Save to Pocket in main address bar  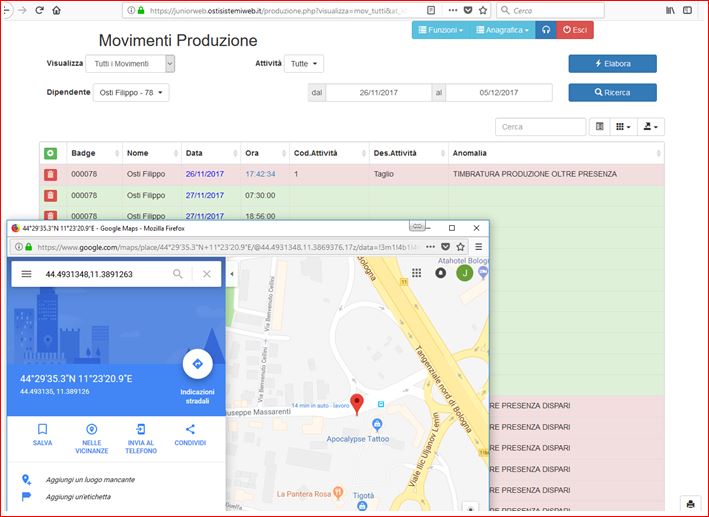click(x=468, y=10)
